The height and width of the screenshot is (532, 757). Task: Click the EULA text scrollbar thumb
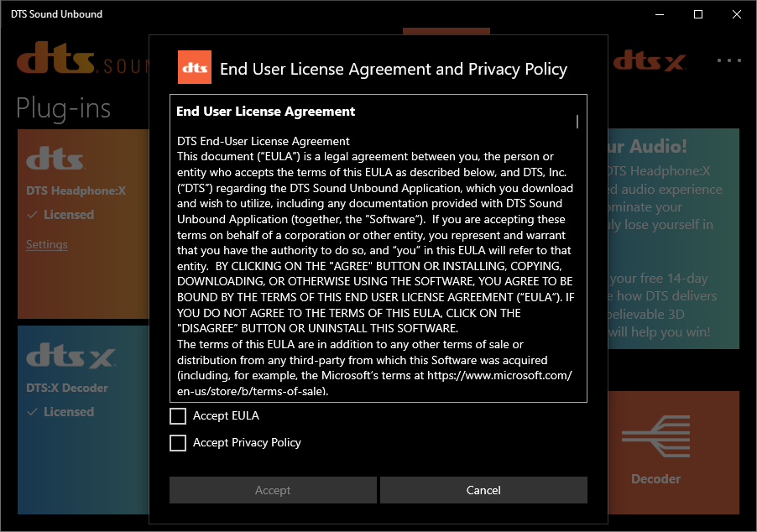tap(577, 122)
